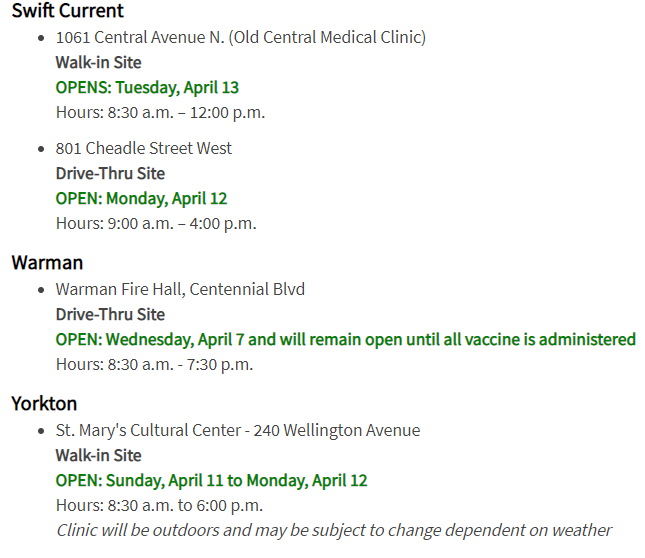This screenshot has height=558, width=645.
Task: Click Hours: 8:30 a.m. - 7:30 p.m. line
Action: 154,365
